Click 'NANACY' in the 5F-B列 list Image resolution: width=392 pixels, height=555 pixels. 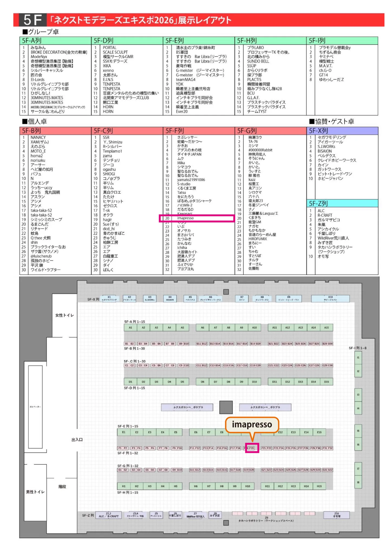38,137
